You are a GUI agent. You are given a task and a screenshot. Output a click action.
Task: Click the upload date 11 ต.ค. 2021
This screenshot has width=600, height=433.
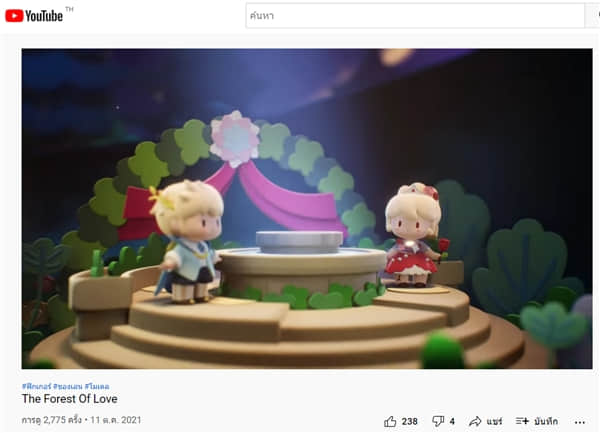coord(116,420)
